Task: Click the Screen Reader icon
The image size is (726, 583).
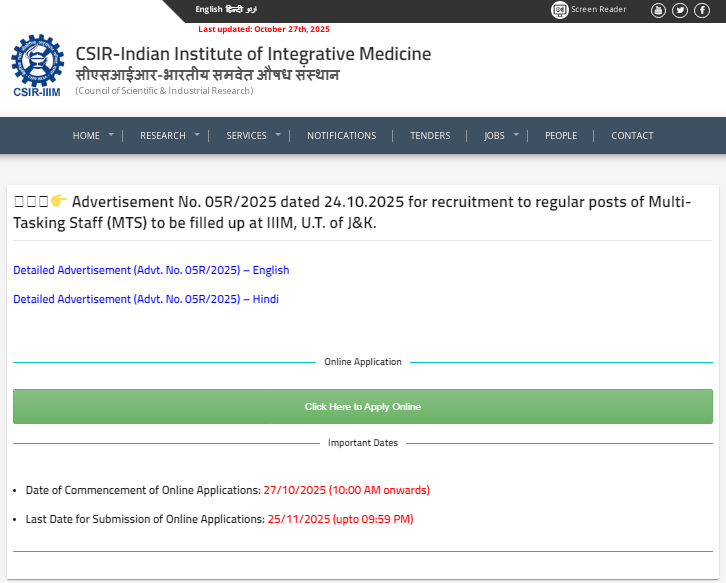Action: [559, 10]
